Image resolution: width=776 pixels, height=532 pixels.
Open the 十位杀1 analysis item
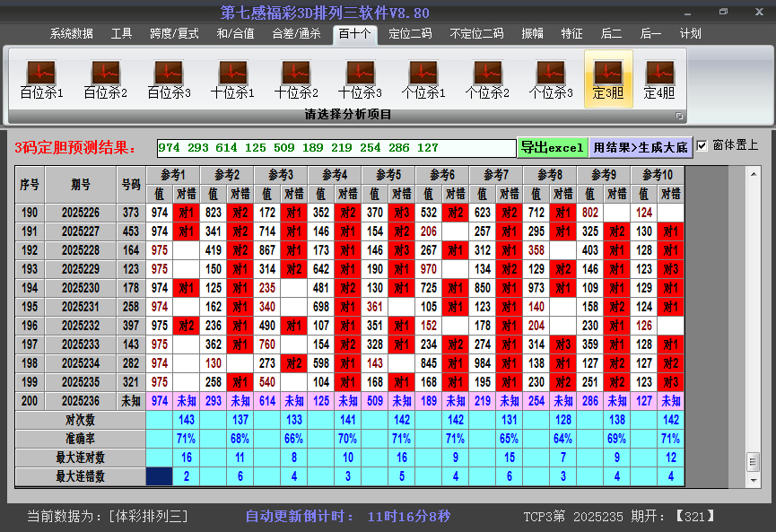point(232,79)
